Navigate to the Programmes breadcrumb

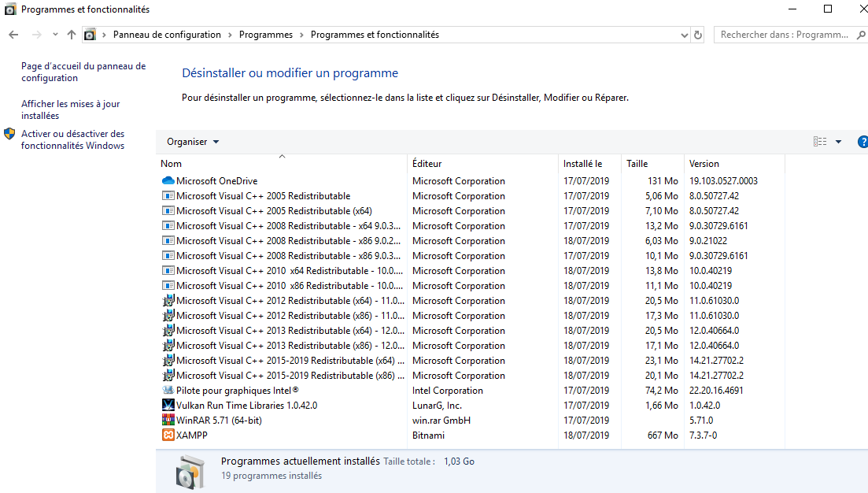tap(266, 35)
